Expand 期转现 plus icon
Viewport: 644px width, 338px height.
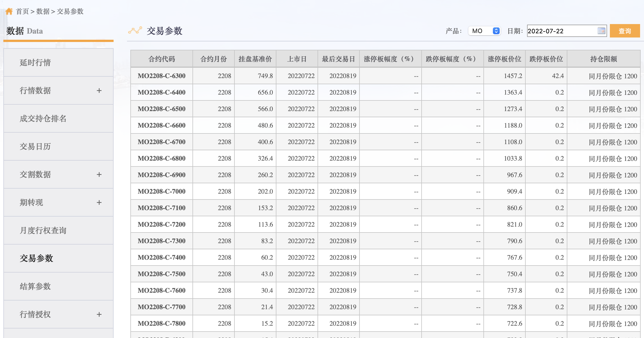pyautogui.click(x=99, y=202)
